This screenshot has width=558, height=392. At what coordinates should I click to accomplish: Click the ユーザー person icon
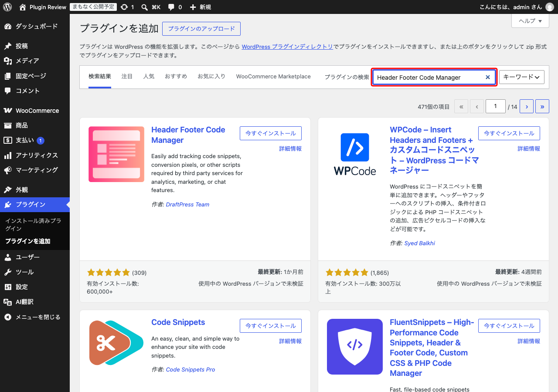pos(8,257)
